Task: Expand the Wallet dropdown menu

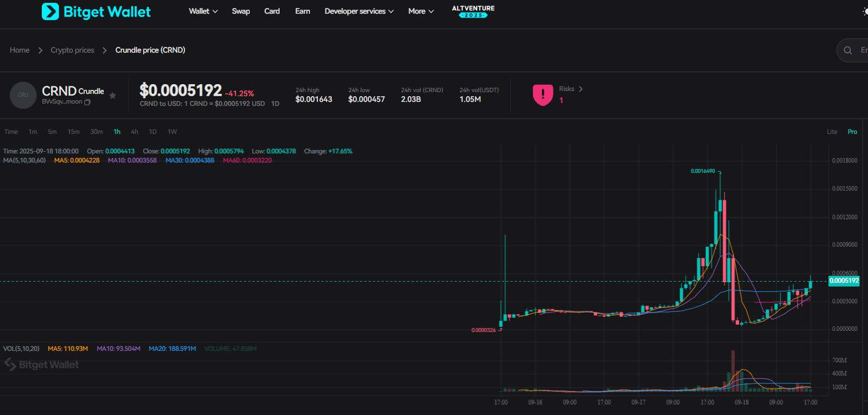Action: point(203,11)
